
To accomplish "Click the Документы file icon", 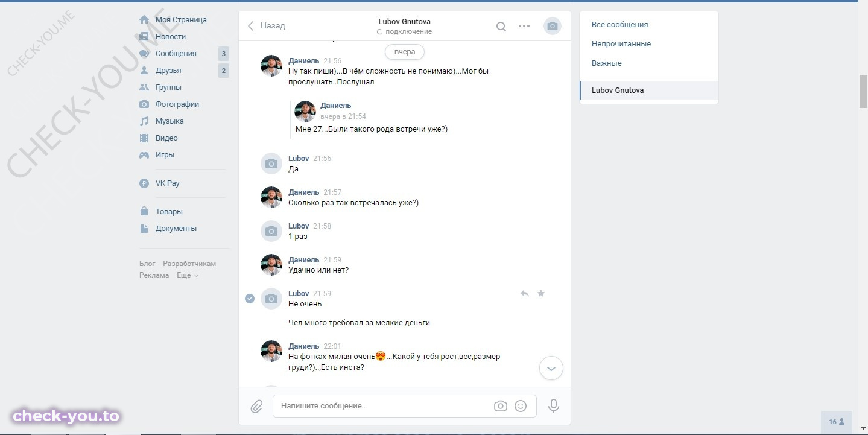I will [x=144, y=229].
